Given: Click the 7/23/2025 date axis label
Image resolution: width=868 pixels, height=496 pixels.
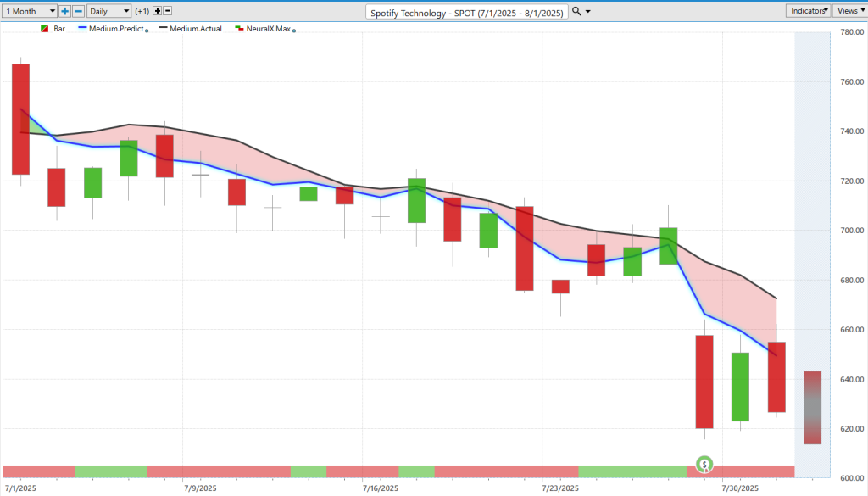Looking at the screenshot, I should [x=560, y=488].
